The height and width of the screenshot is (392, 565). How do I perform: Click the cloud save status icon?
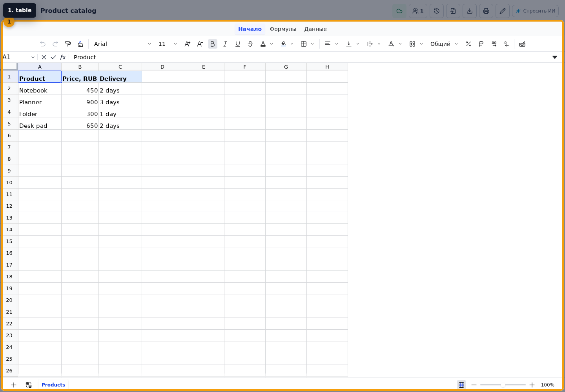[x=399, y=11]
